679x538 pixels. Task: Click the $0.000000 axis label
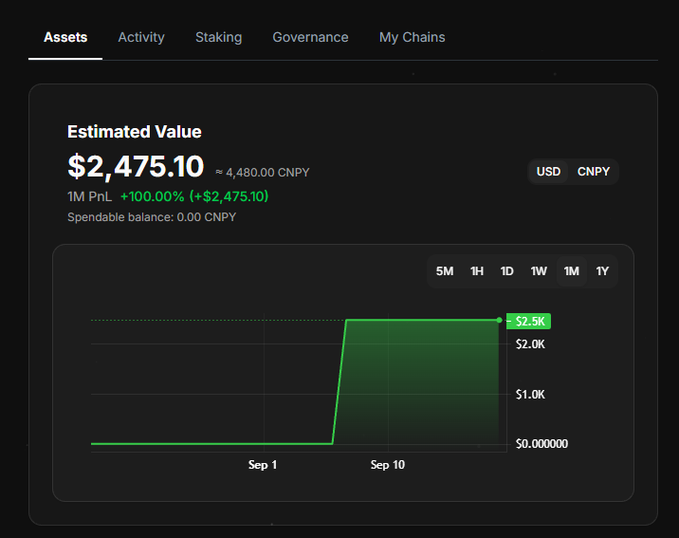point(542,444)
